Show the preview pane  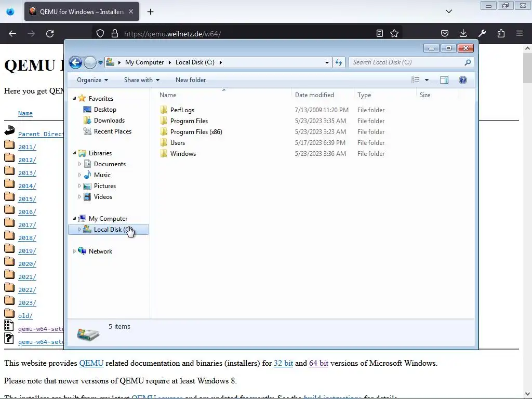444,80
